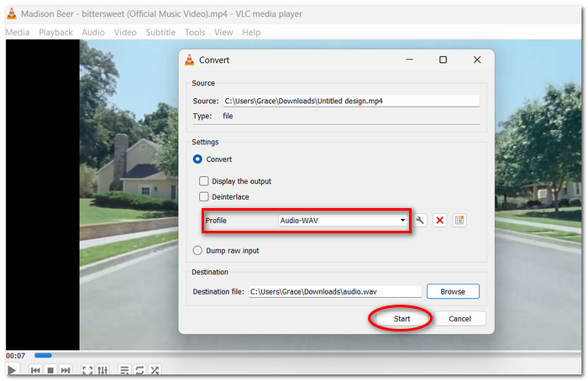Maximize the Convert dialog
The width and height of the screenshot is (588, 381).
pyautogui.click(x=443, y=60)
